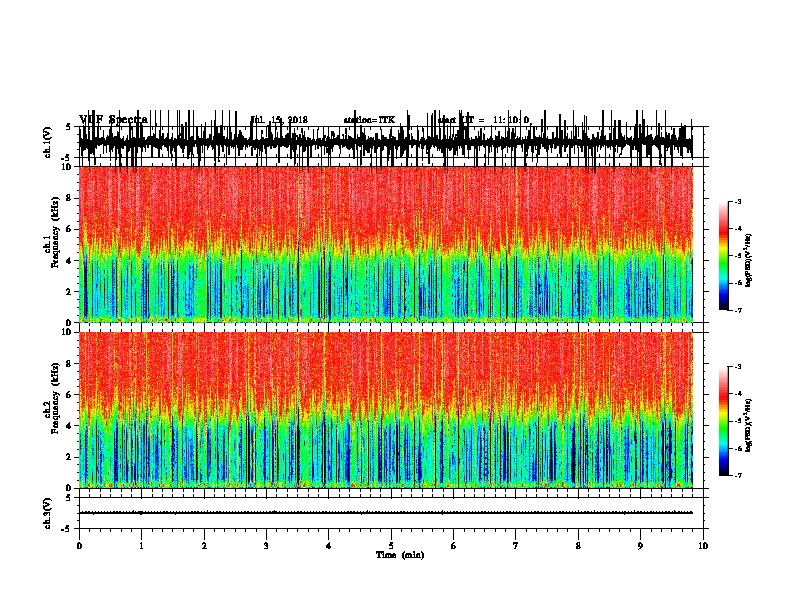Viewport: 792px width, 612px height.
Task: Click time axis tick label "3"
Action: tap(266, 546)
